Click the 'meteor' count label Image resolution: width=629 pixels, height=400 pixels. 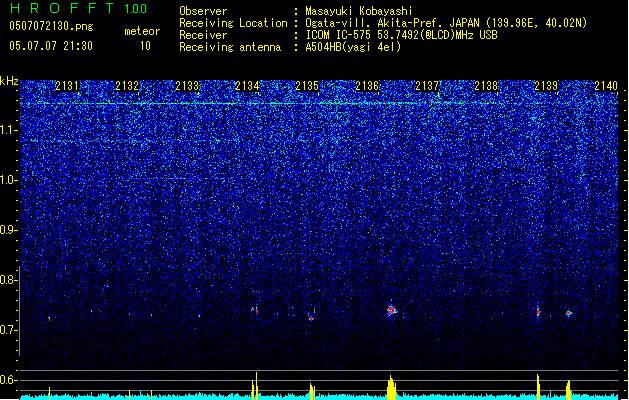142,31
